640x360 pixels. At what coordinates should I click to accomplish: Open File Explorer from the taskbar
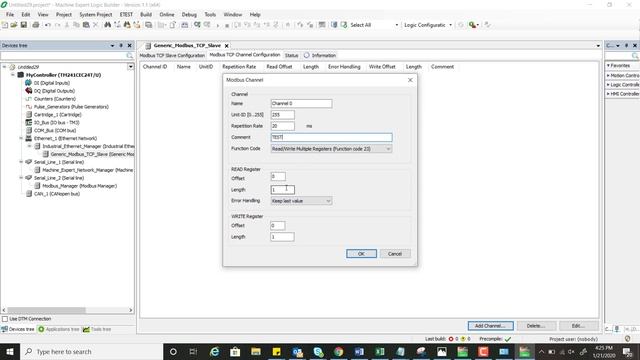pos(256,351)
